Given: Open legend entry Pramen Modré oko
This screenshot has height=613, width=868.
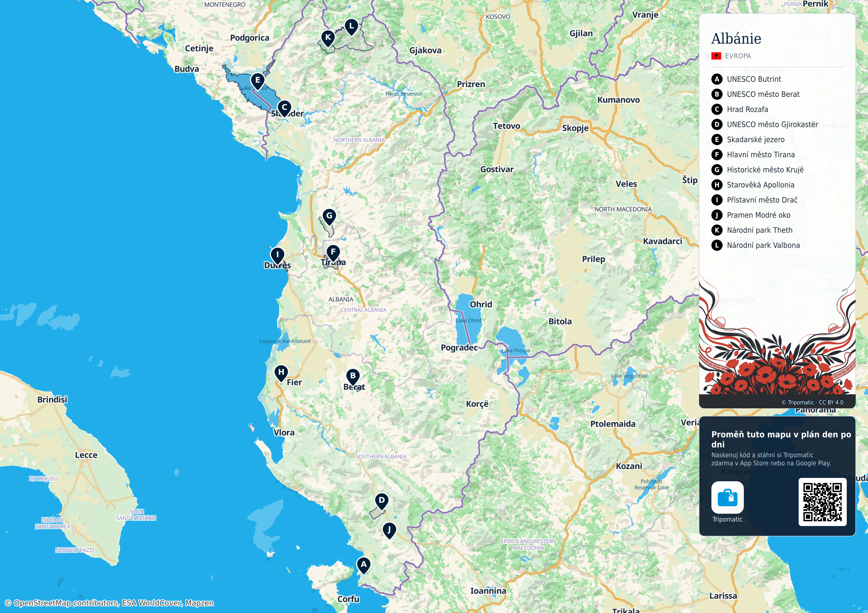Looking at the screenshot, I should point(758,215).
